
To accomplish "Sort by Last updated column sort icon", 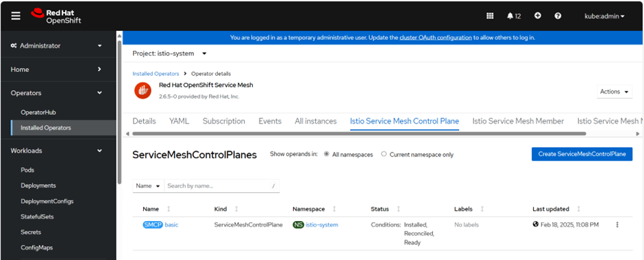I will [x=578, y=209].
